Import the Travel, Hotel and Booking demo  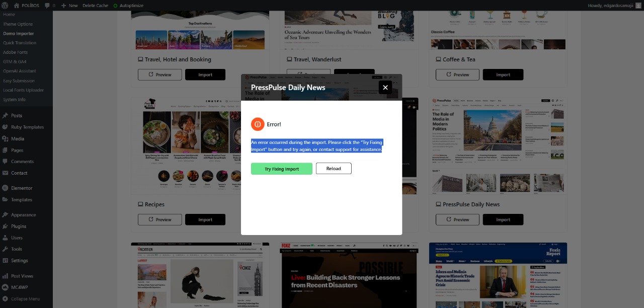pyautogui.click(x=205, y=74)
